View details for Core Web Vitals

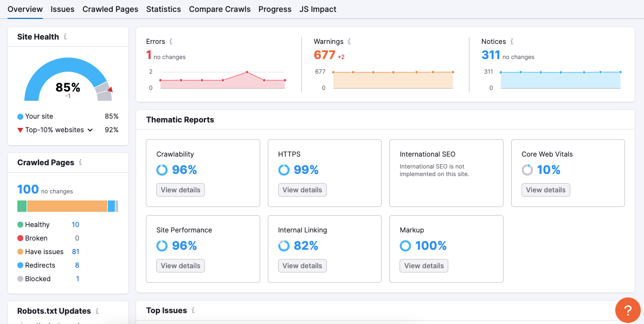point(545,190)
